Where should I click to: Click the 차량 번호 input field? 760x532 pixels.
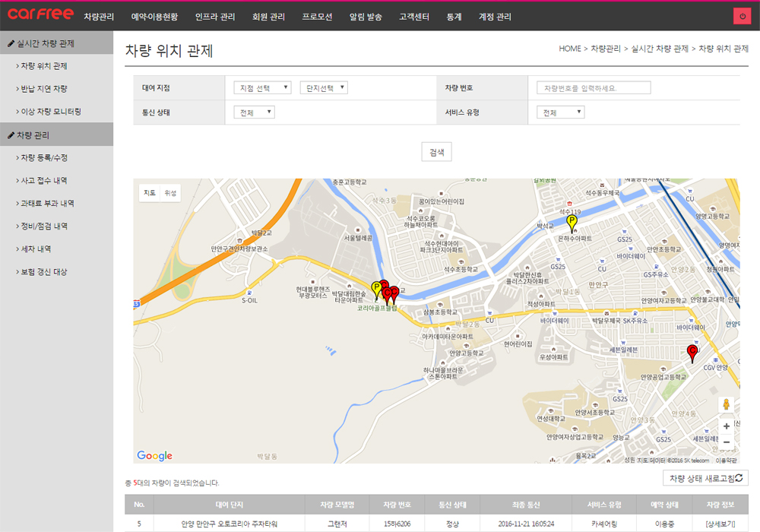pos(594,87)
